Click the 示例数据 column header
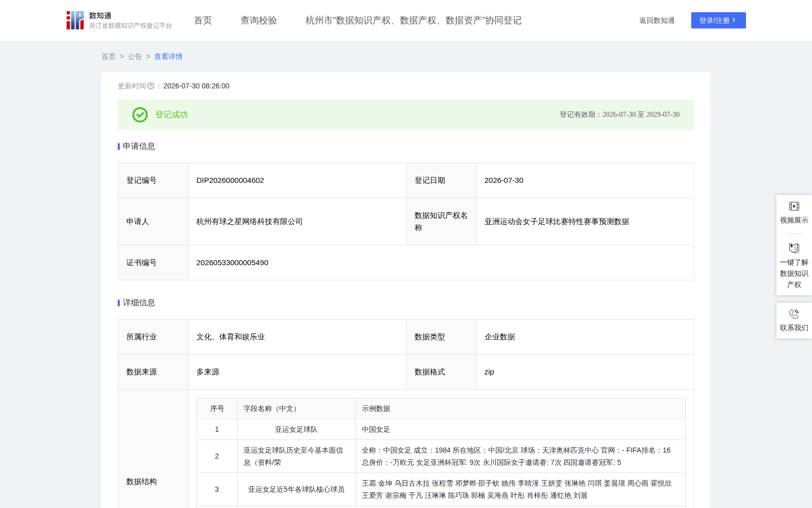Image resolution: width=812 pixels, height=508 pixels. [x=521, y=408]
